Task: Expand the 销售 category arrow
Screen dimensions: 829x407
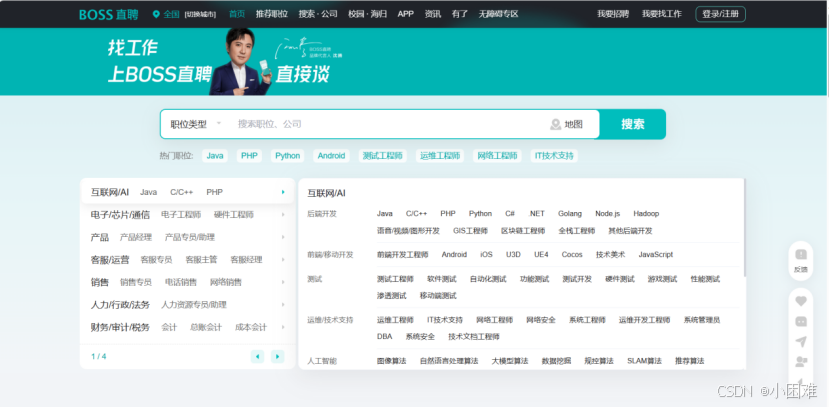Action: (x=283, y=282)
